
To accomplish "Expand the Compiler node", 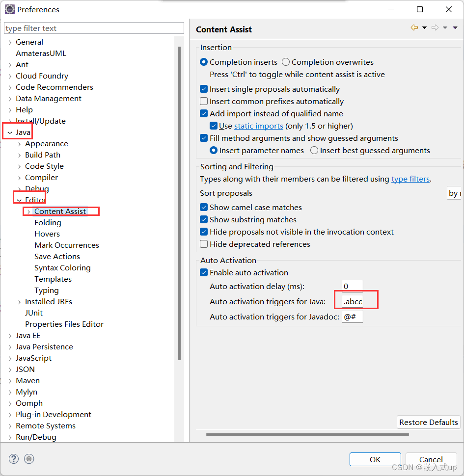I will 20,178.
